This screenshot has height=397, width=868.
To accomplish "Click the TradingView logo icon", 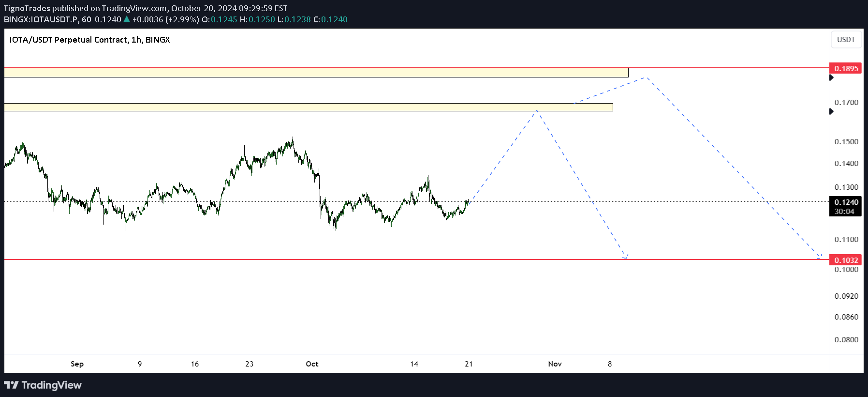I will coord(11,385).
